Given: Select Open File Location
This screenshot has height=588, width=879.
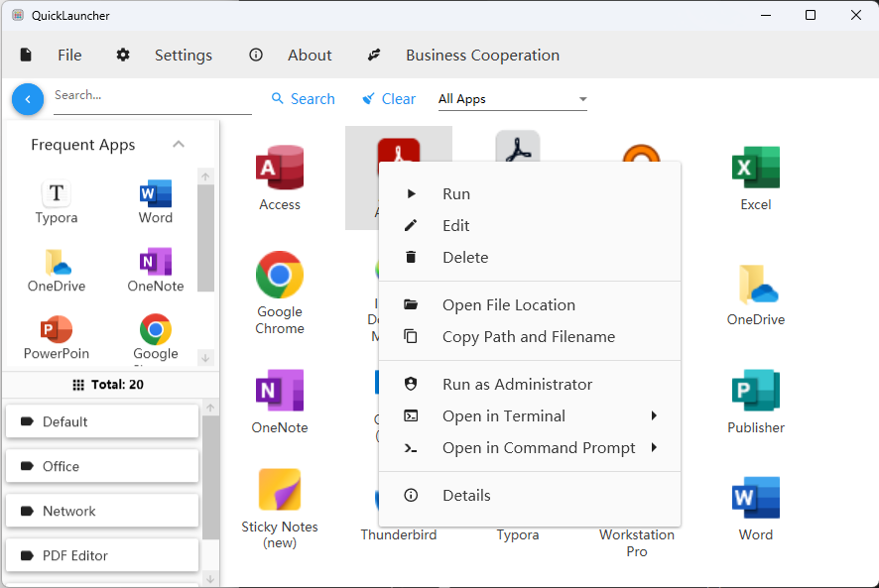Looking at the screenshot, I should pyautogui.click(x=530, y=305).
